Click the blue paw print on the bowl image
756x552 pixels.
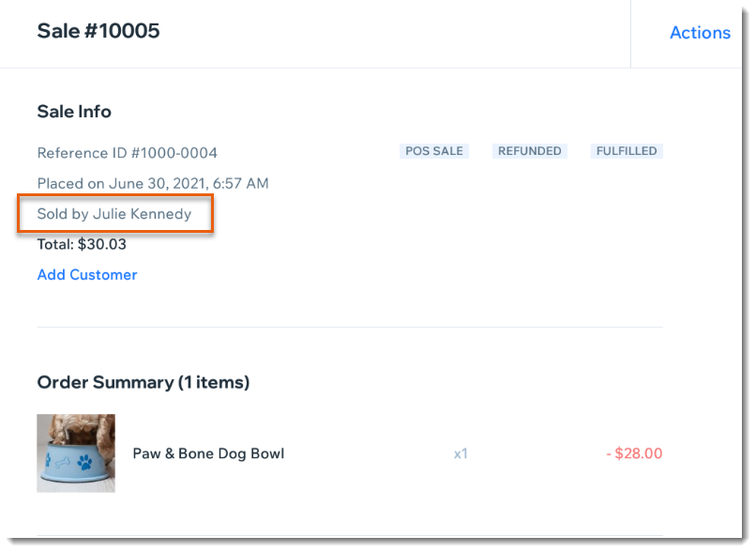tap(84, 463)
